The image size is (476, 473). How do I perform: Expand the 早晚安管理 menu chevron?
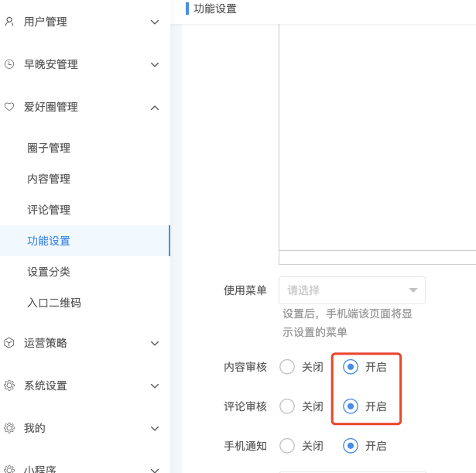(x=155, y=65)
